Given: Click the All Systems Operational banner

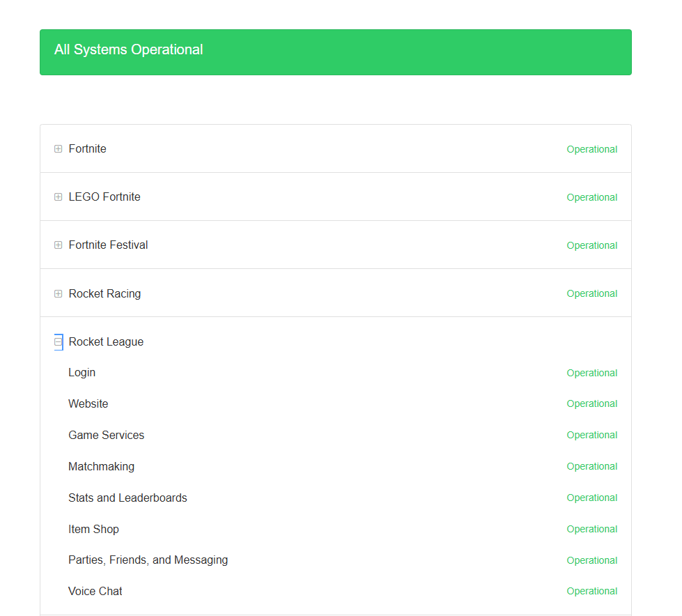Looking at the screenshot, I should [x=335, y=52].
